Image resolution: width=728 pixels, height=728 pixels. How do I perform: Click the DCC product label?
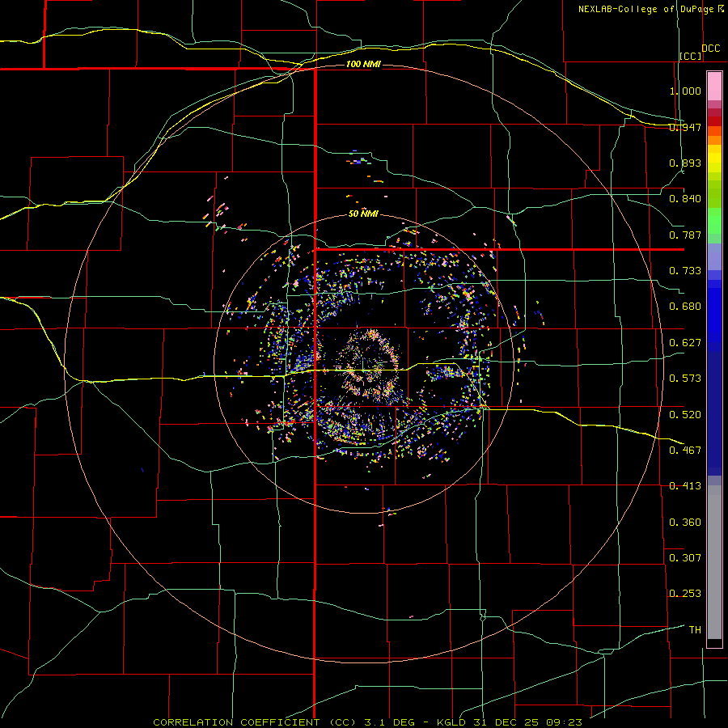click(710, 49)
